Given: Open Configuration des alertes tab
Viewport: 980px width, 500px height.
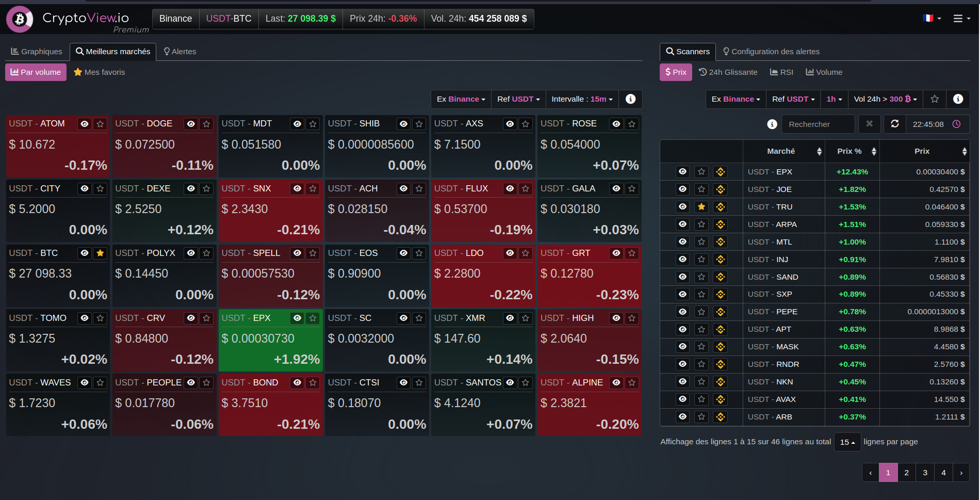Looking at the screenshot, I should (x=771, y=52).
